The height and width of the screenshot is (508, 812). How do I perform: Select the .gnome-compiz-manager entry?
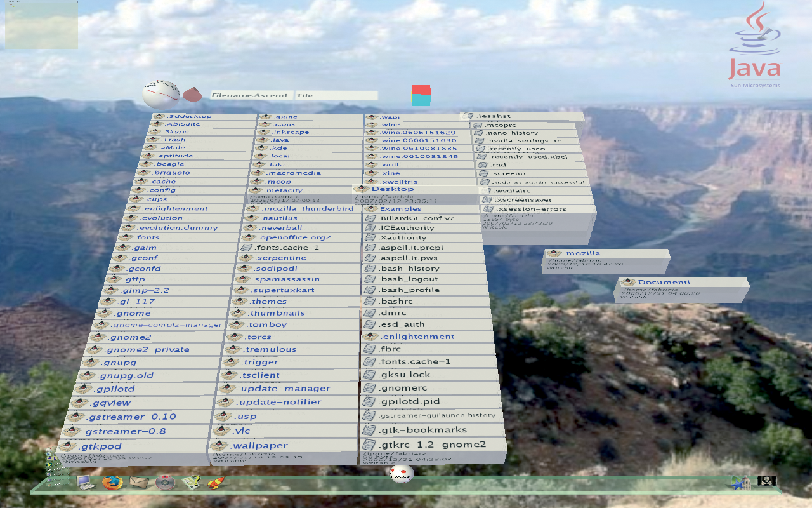pos(159,325)
